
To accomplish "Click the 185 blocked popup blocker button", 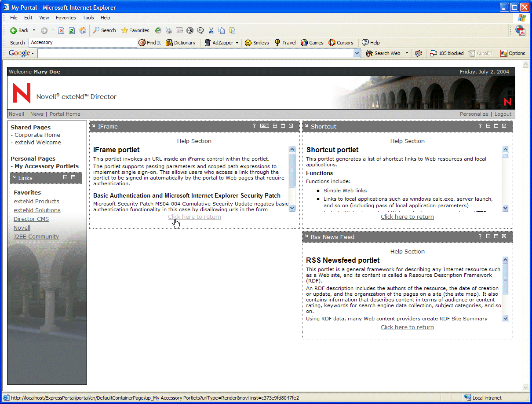I will pos(447,53).
